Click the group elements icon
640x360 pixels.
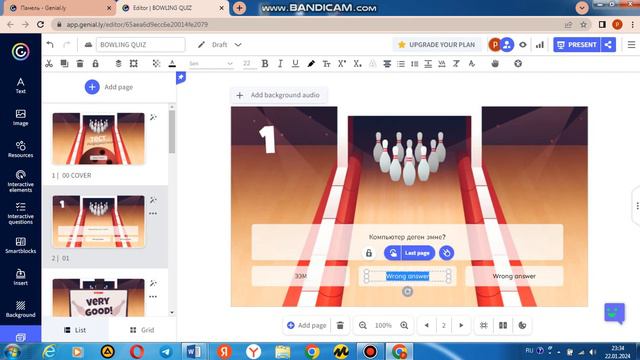tap(133, 64)
